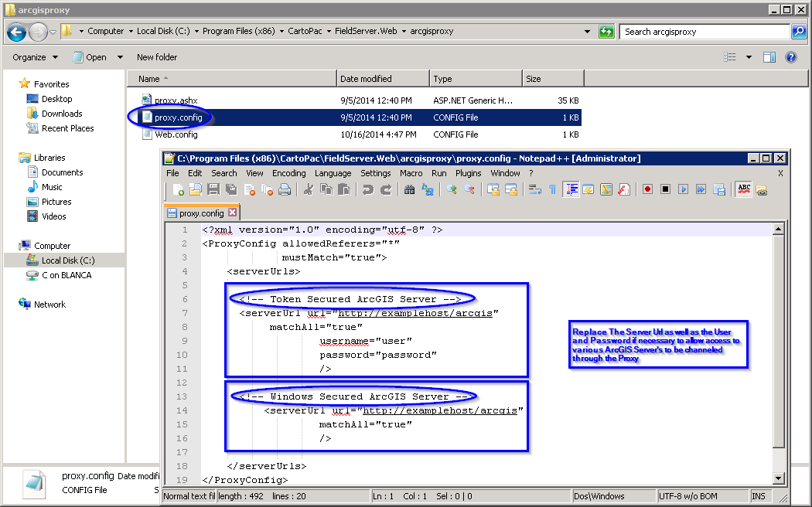This screenshot has height=507, width=812.
Task: Toggle the Explorer preview pane button
Action: pyautogui.click(x=769, y=57)
